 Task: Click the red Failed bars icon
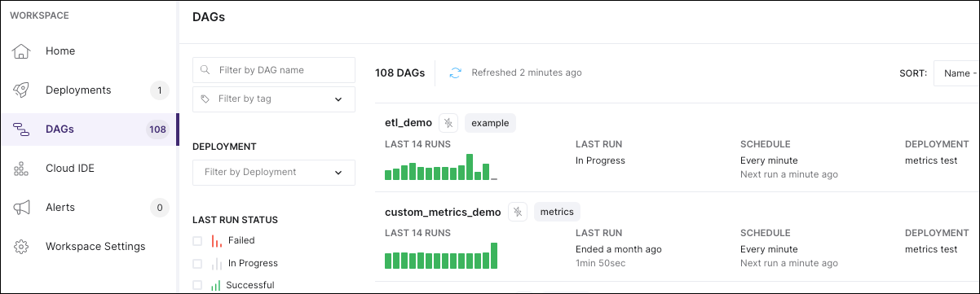[216, 241]
